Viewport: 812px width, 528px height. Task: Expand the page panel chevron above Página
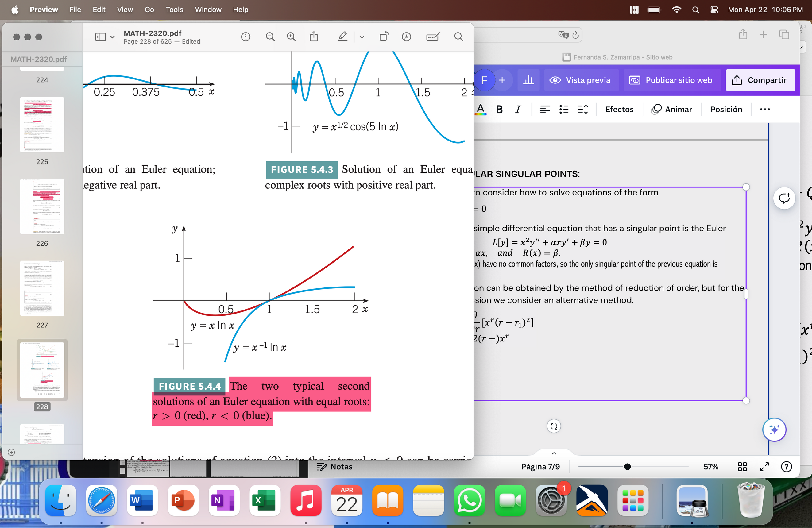[x=554, y=453]
